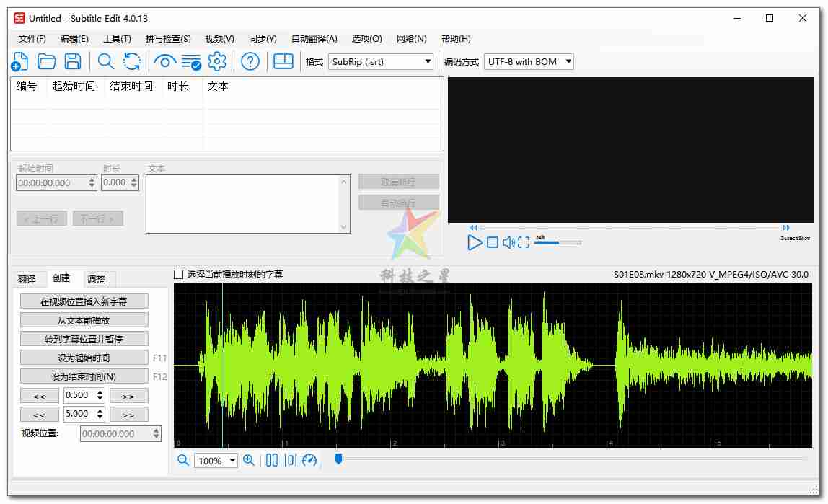Create a new subtitle file
The width and height of the screenshot is (828, 504).
[19, 61]
